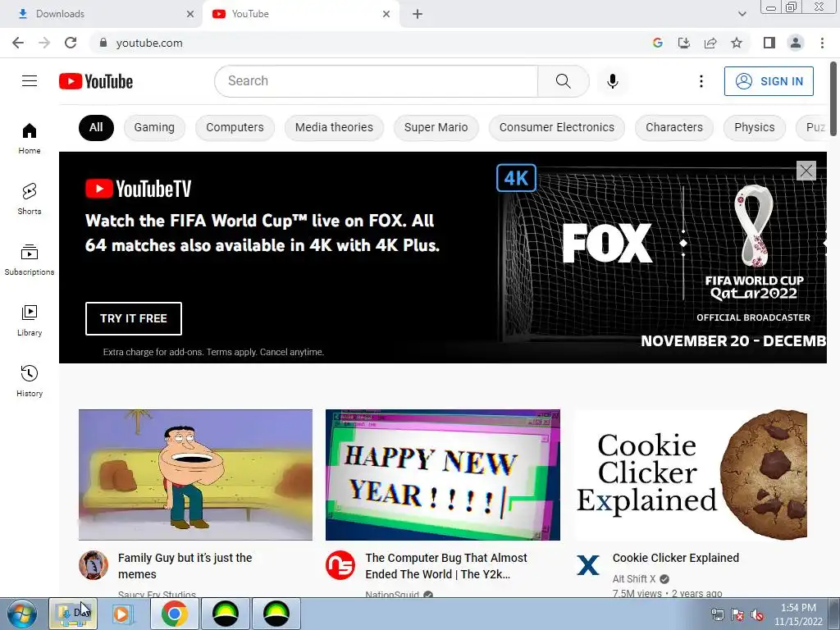Open Saucy Fry Studios channel avatar
This screenshot has width=840, height=630.
tap(94, 565)
